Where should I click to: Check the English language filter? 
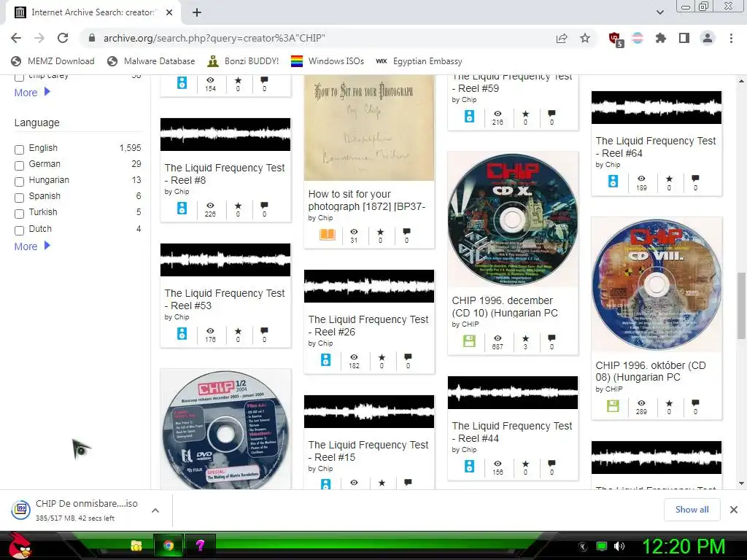pos(19,149)
